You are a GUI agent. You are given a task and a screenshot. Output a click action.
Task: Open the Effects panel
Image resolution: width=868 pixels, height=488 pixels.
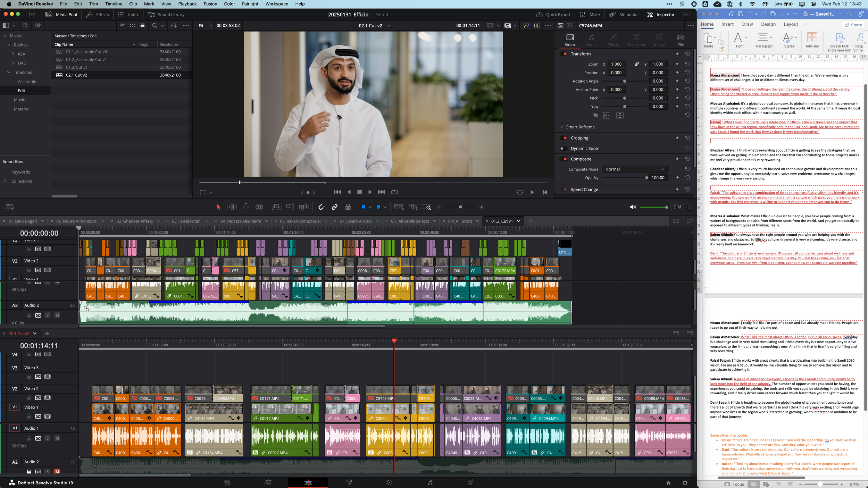(98, 15)
